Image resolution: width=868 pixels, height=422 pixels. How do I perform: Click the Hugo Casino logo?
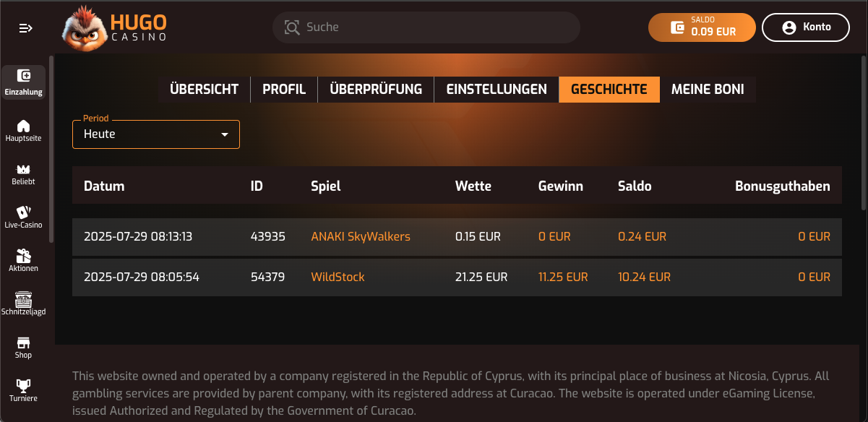(116, 27)
